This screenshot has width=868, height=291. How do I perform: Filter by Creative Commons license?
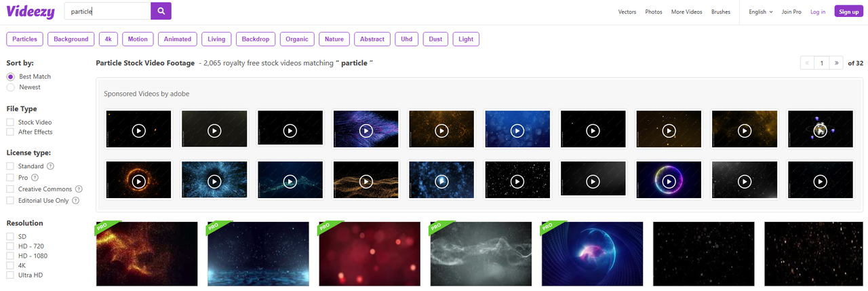click(x=10, y=189)
